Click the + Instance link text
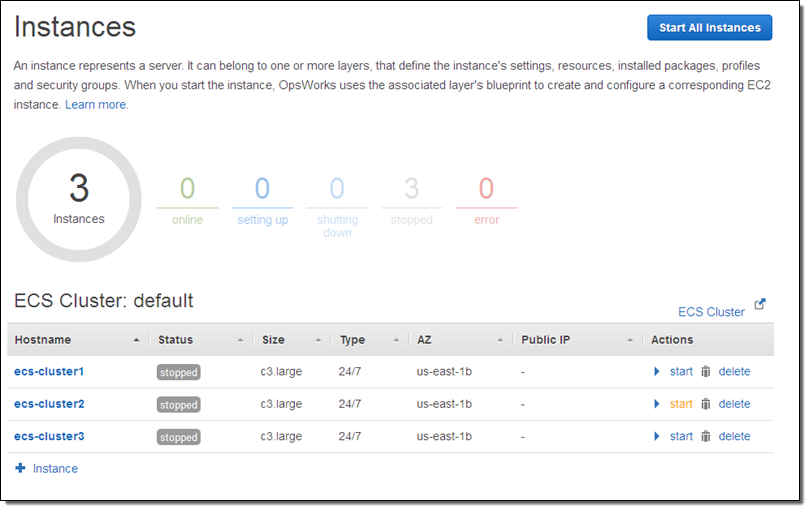Image resolution: width=810 pixels, height=511 pixels. (55, 469)
